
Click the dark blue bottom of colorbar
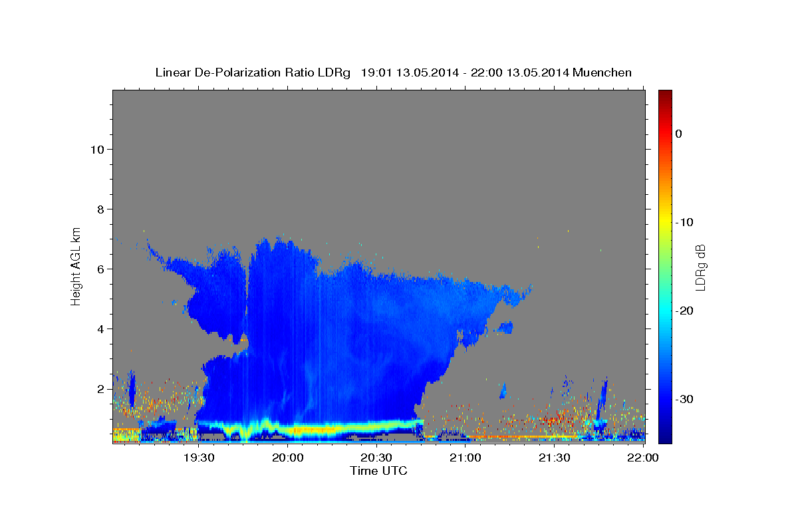pos(665,436)
